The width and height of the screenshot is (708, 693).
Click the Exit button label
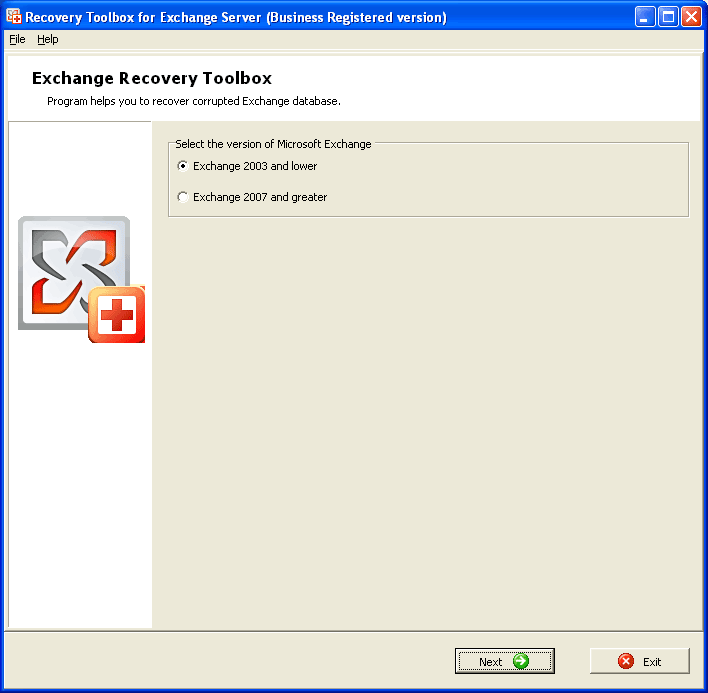tap(652, 662)
